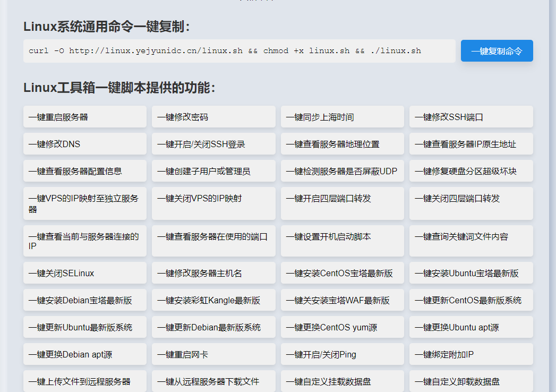Click the Linux系统通用命令一键复制 heading
The image size is (556, 392).
coord(106,27)
